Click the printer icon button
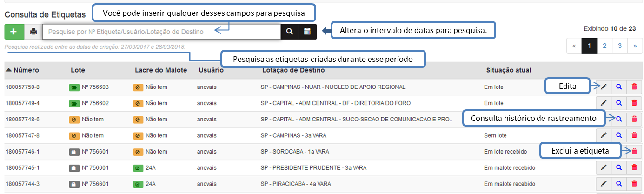Image resolution: width=644 pixels, height=194 pixels. (33, 32)
